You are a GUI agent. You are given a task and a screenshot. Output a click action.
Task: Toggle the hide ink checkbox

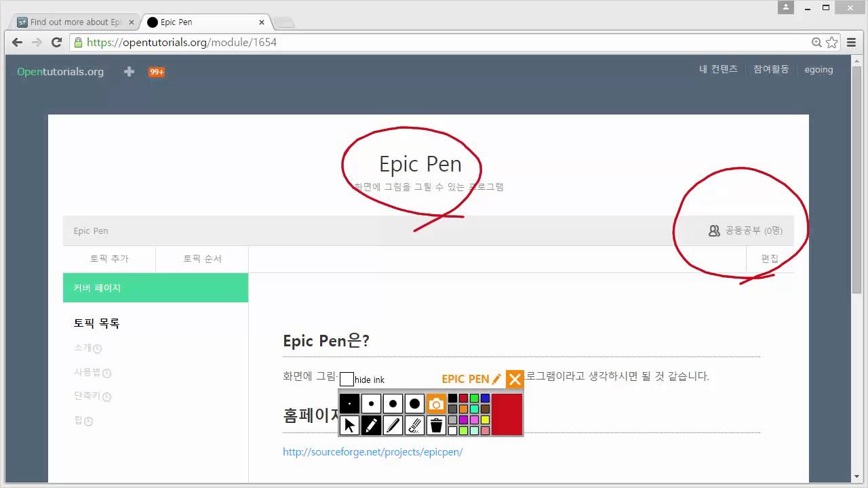(x=347, y=379)
